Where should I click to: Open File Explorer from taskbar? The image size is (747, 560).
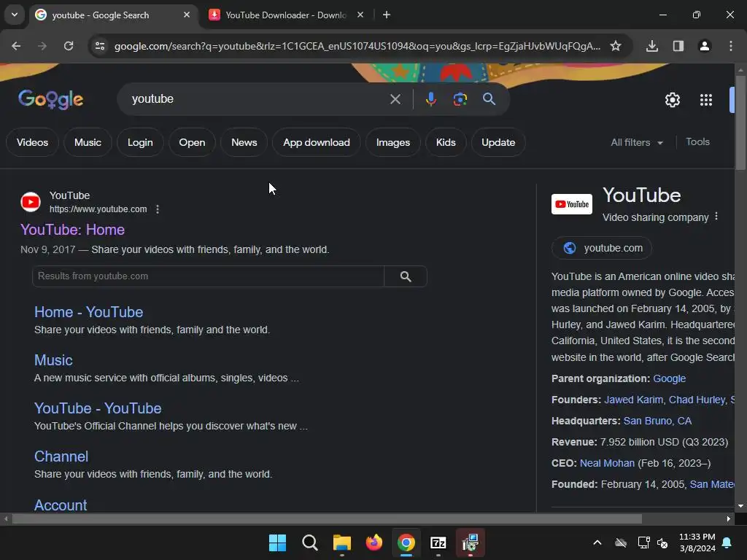341,542
